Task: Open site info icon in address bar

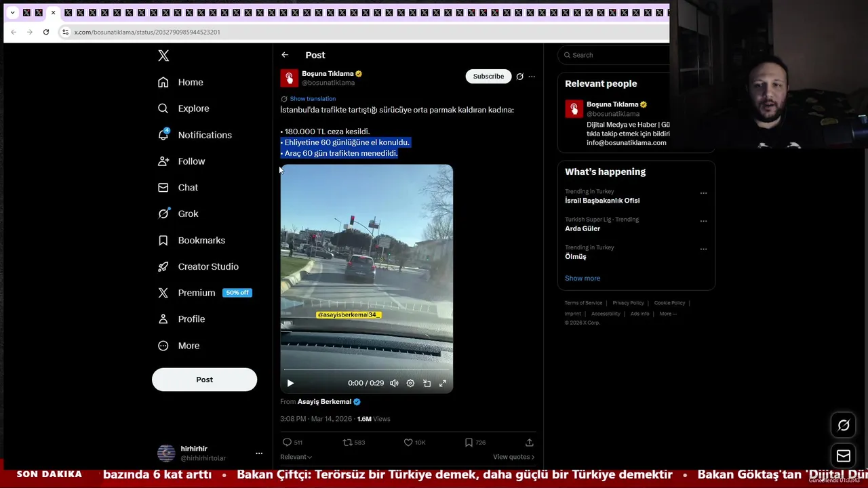Action: (x=65, y=32)
